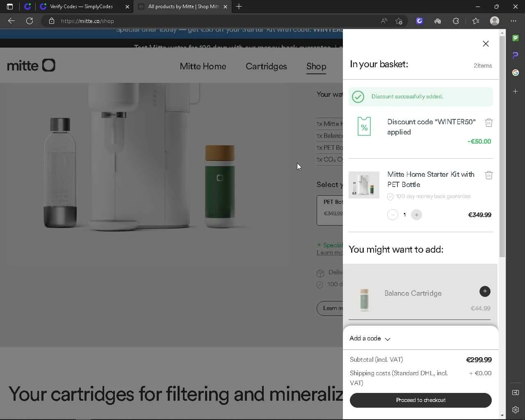
Task: Add a new sidebar app
Action: click(x=516, y=91)
